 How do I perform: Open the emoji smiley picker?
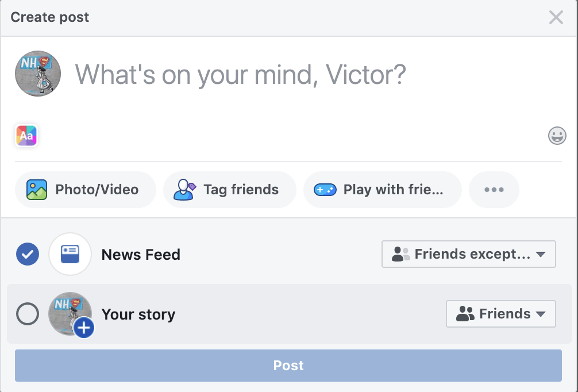pos(557,136)
